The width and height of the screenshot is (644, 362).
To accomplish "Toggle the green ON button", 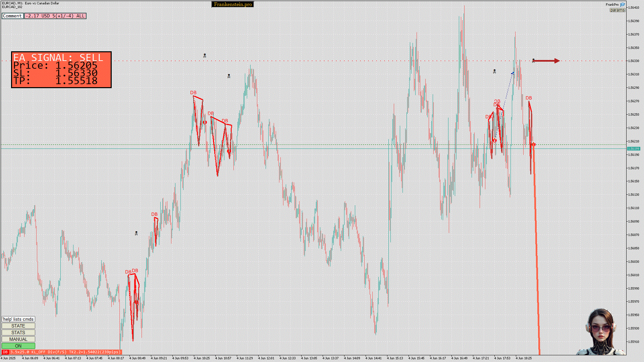I will coord(18,346).
